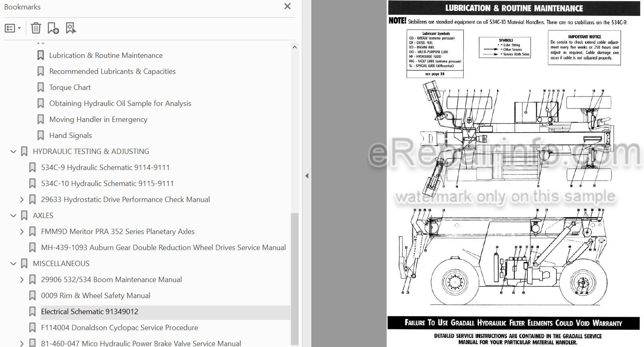Expand 29633 Hydrostatic Drive Performance Check Manual
The height and width of the screenshot is (347, 644).
[x=22, y=200]
